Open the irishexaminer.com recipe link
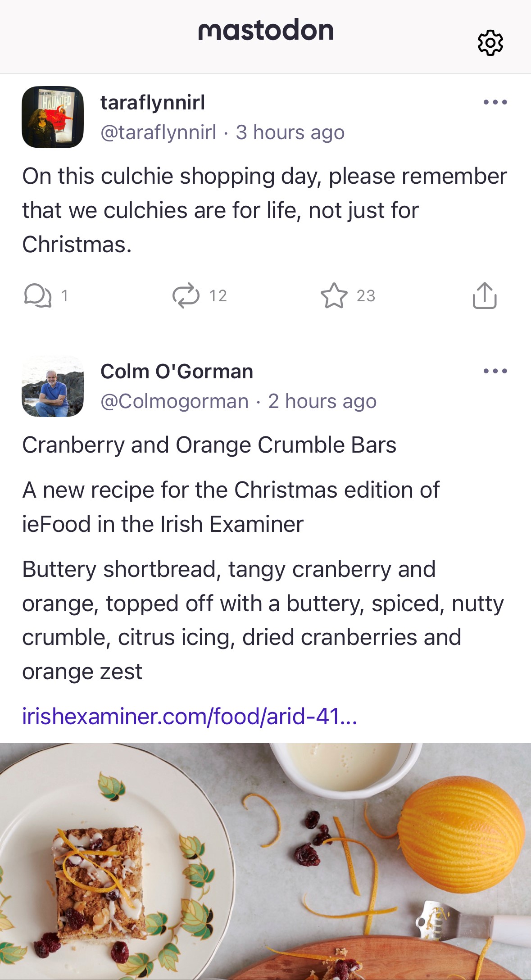This screenshot has height=980, width=531. coord(190,716)
